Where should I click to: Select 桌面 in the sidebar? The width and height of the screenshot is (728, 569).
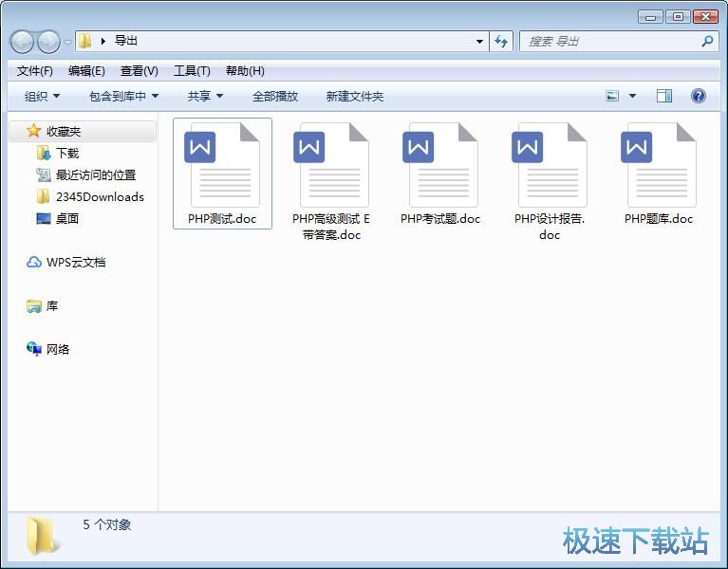pyautogui.click(x=67, y=218)
